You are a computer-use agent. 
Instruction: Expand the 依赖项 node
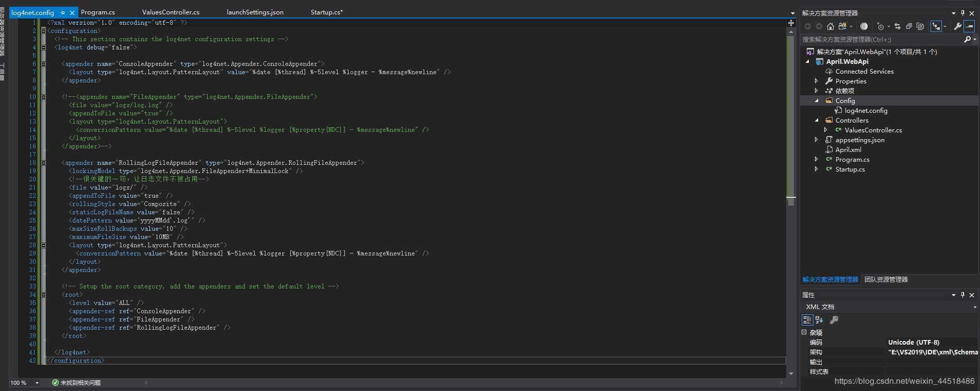pyautogui.click(x=817, y=91)
